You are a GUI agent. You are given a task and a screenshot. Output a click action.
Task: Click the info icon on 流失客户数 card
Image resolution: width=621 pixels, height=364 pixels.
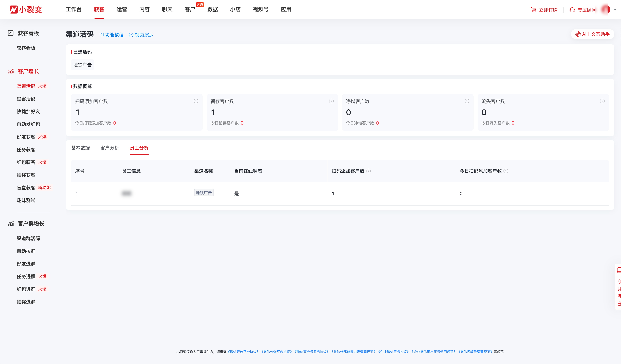(x=602, y=101)
